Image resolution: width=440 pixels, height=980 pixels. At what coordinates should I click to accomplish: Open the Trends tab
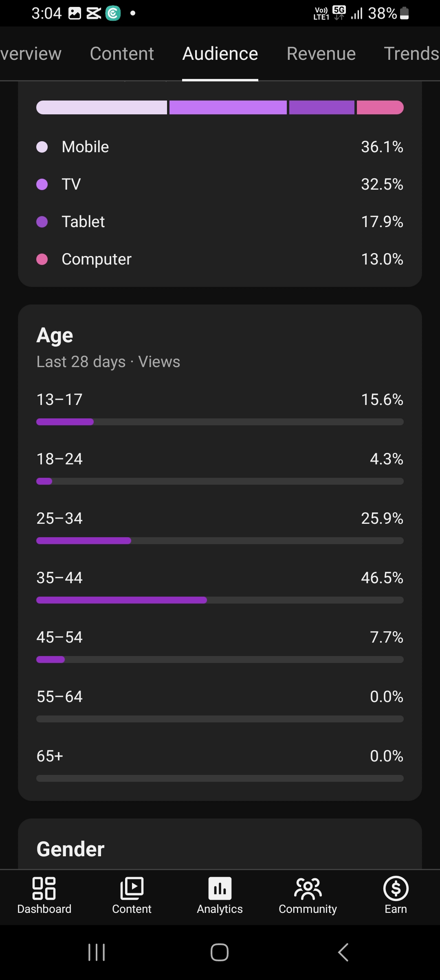coord(411,54)
